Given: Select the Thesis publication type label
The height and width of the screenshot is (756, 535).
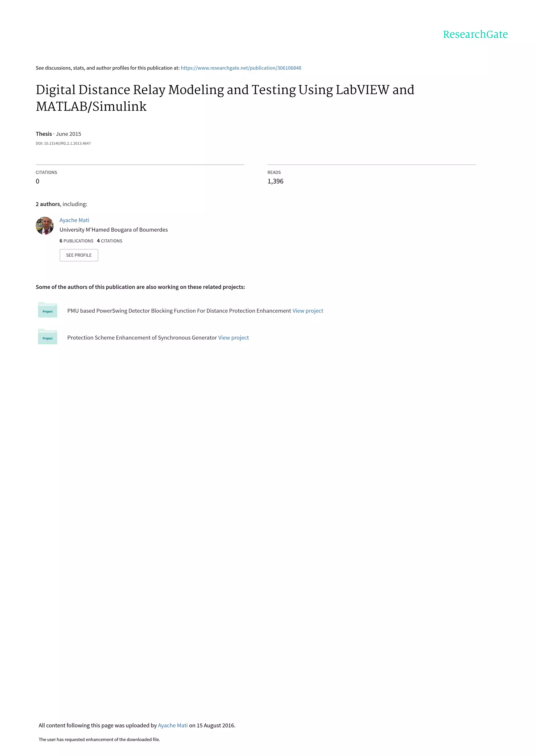Looking at the screenshot, I should click(44, 134).
